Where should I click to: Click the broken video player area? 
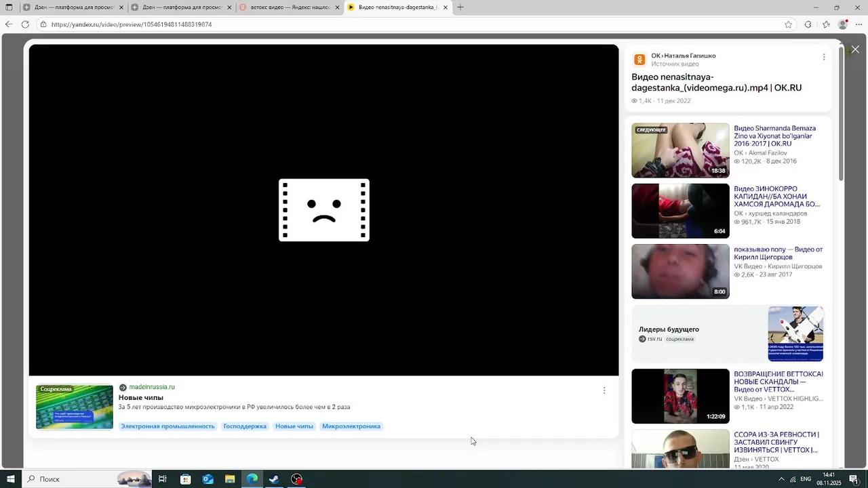tap(323, 210)
